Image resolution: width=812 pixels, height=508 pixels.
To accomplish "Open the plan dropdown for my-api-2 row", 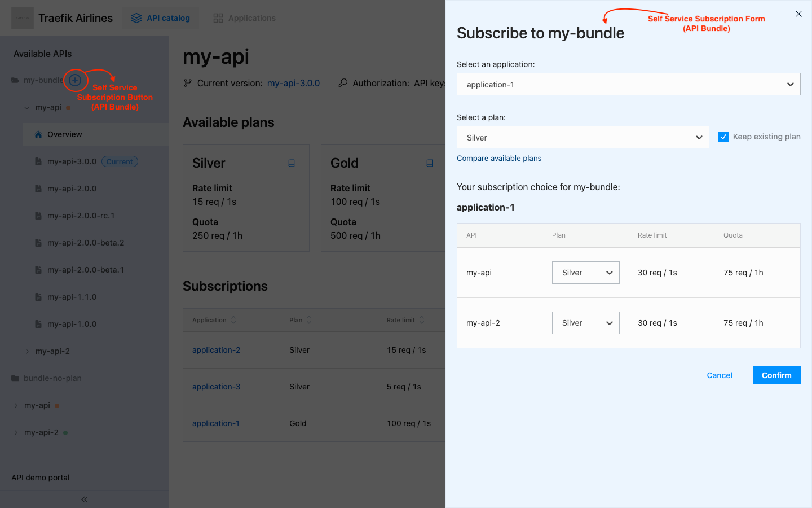I will click(x=585, y=322).
